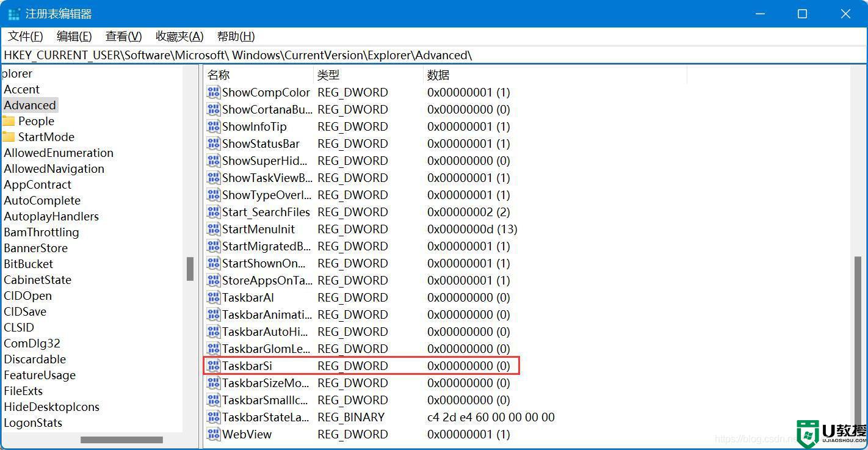Click the ShowSuperHid... value icon
This screenshot has width=868, height=450.
tap(213, 161)
